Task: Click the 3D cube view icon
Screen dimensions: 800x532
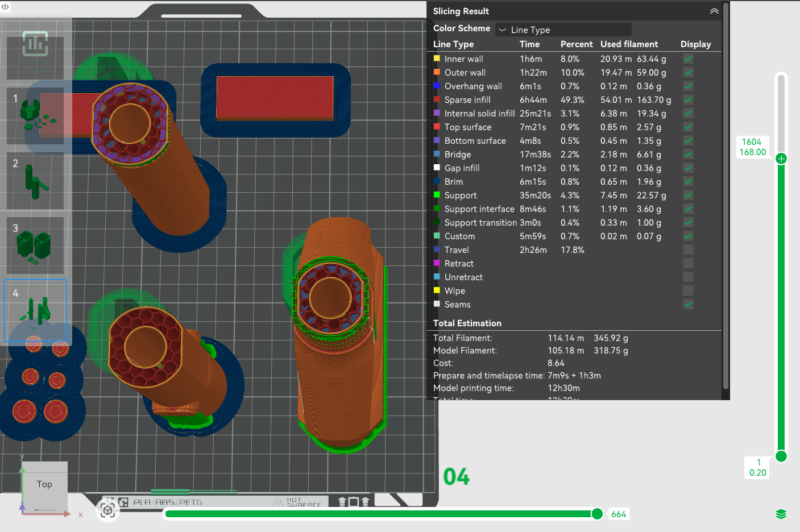Action: (x=107, y=510)
